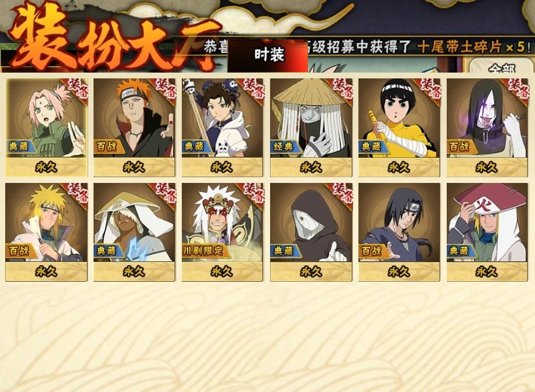Select Orochimaru 百战 costume card

tap(487, 127)
